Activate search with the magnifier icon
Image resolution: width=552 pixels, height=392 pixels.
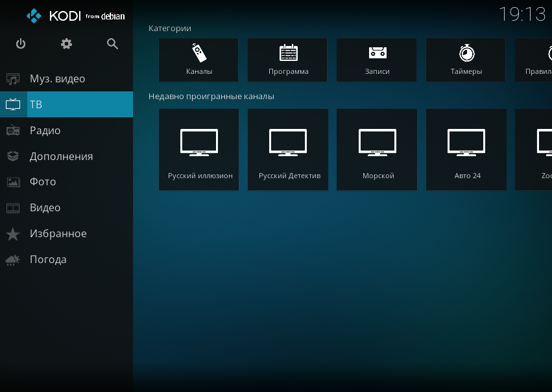pyautogui.click(x=112, y=43)
